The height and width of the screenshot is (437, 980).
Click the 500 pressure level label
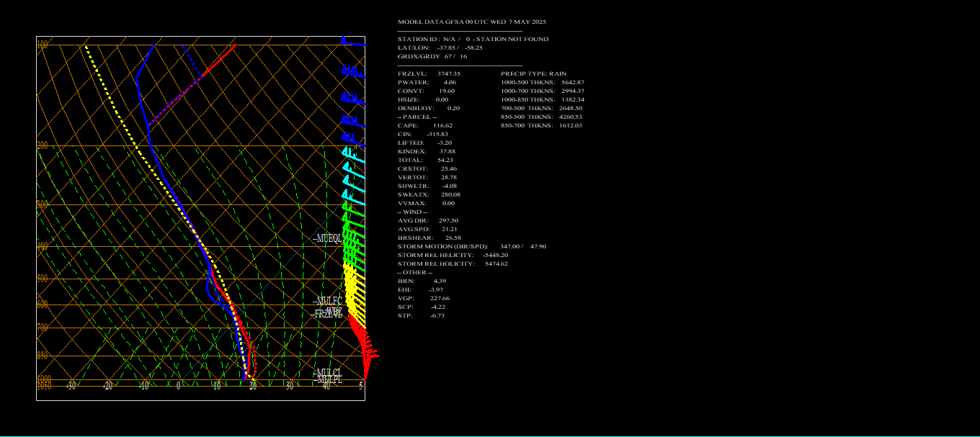(43, 279)
